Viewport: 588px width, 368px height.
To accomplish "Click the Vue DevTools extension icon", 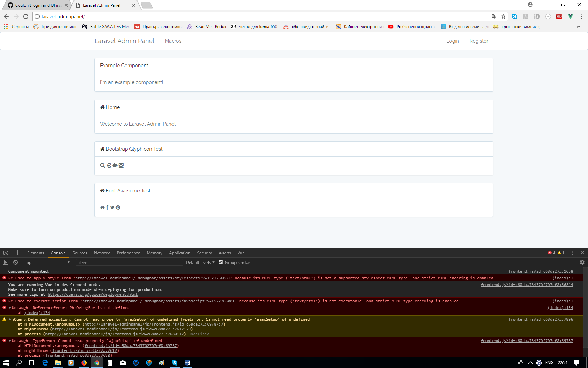I will pyautogui.click(x=570, y=16).
